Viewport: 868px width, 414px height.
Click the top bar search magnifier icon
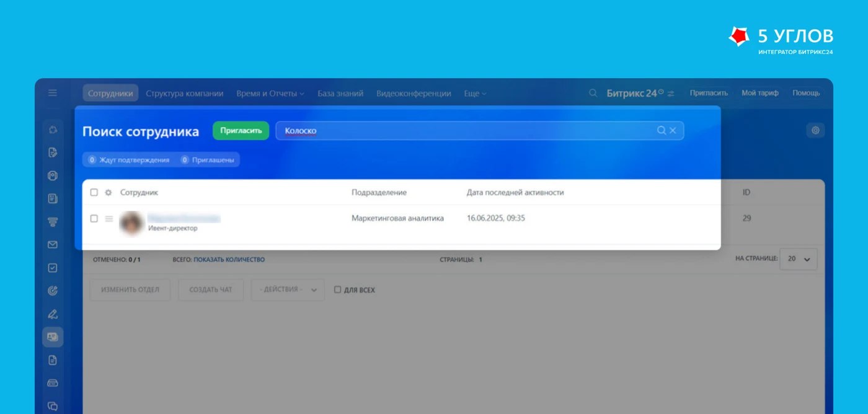coord(593,93)
